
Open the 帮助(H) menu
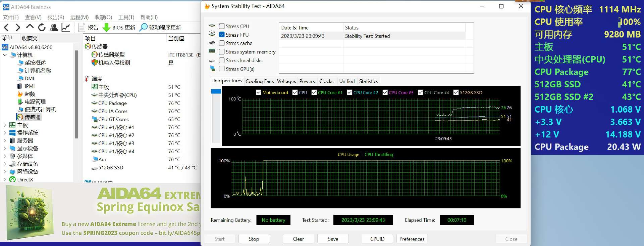(x=149, y=17)
